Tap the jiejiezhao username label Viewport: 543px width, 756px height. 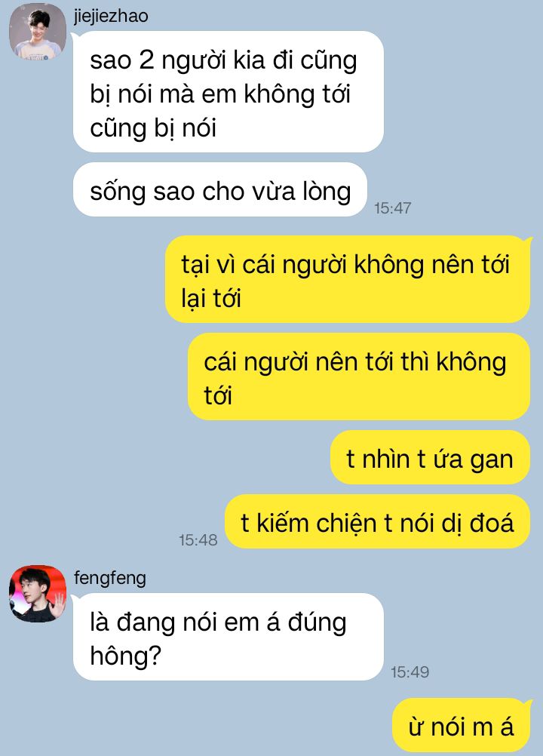click(x=111, y=16)
